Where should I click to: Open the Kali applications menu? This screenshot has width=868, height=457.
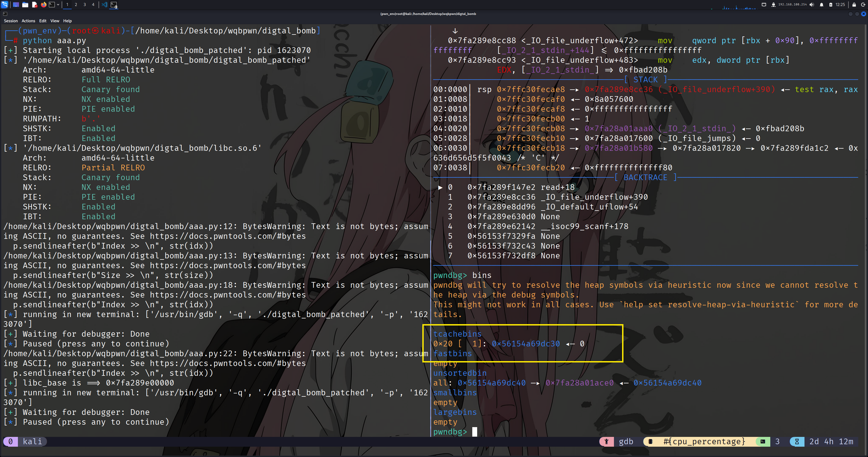(x=5, y=4)
